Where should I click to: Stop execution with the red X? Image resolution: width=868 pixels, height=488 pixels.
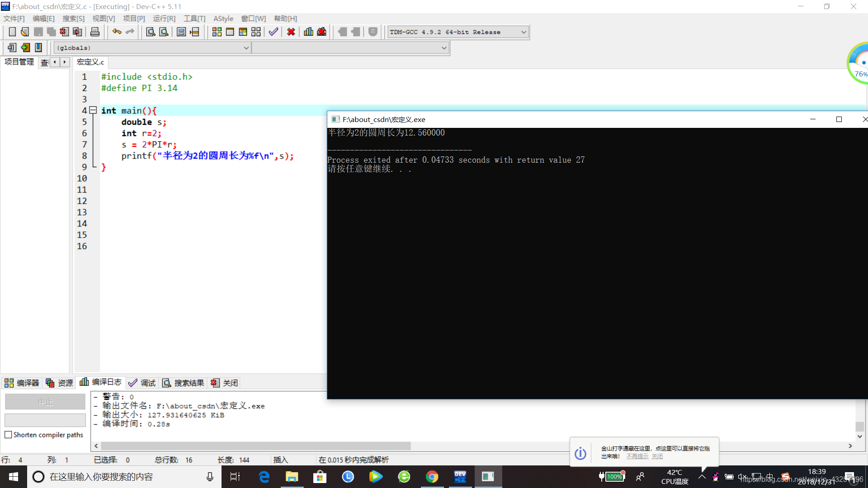coord(291,32)
